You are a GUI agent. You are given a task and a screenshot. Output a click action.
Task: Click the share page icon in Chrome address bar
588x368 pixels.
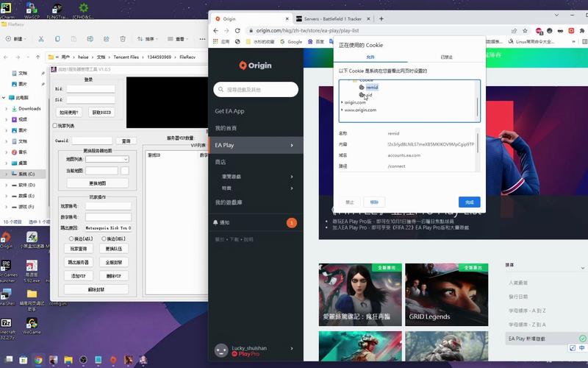click(514, 30)
